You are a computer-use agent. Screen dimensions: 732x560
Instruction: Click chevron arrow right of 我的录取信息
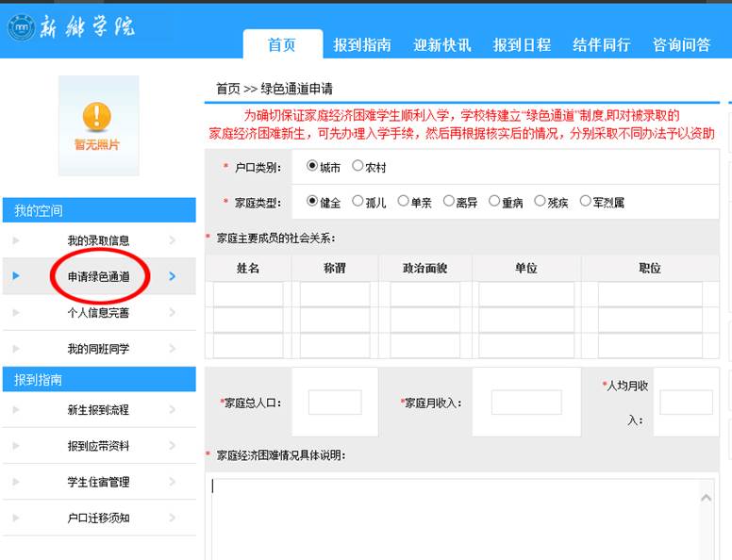173,239
